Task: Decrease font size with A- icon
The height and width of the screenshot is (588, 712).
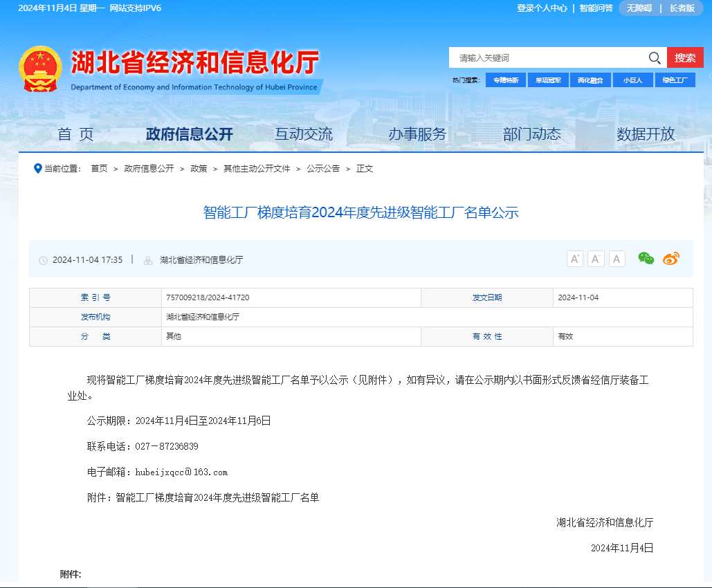Action: [596, 259]
